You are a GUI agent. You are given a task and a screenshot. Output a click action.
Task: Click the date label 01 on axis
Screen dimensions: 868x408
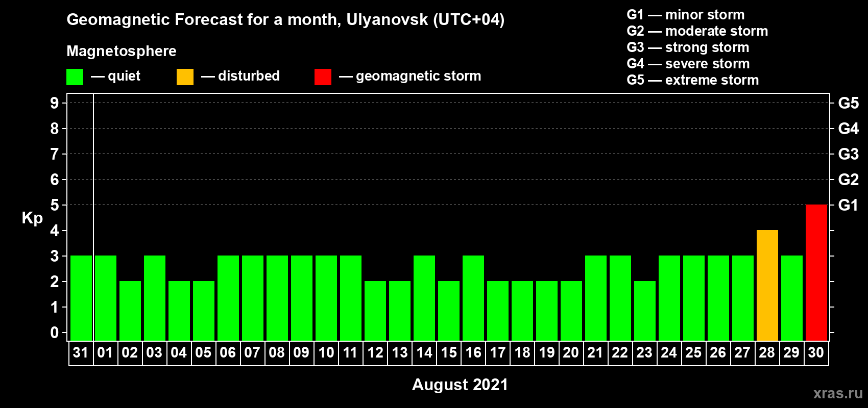click(105, 353)
